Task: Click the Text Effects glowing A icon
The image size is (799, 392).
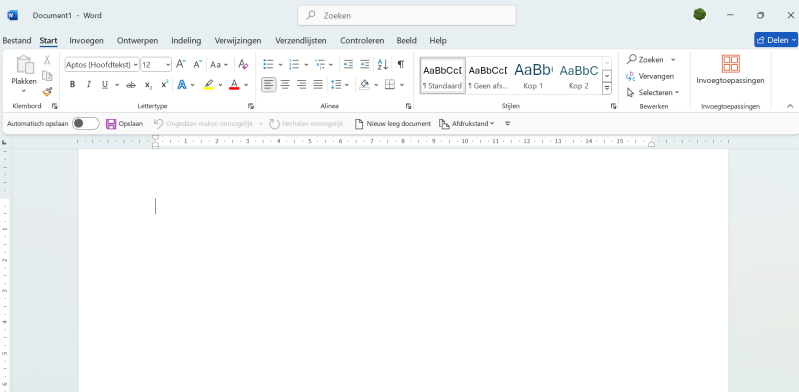Action: [x=182, y=85]
